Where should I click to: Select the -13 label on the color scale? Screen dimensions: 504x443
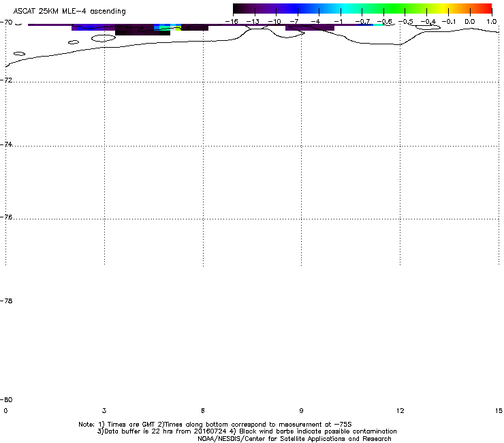[253, 22]
